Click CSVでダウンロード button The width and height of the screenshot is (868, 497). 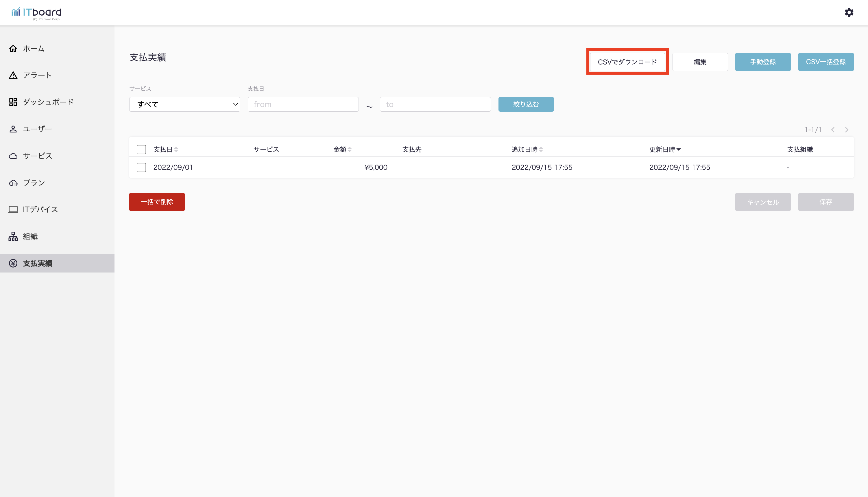[627, 62]
